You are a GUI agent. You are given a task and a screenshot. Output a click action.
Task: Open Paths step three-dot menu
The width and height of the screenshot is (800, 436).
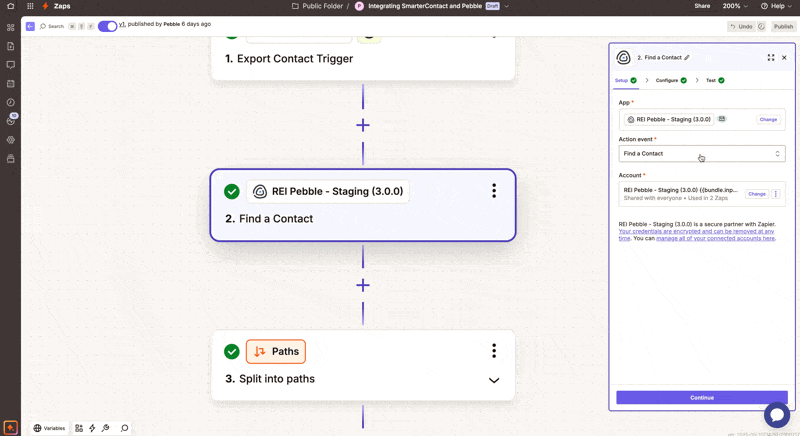click(x=494, y=351)
